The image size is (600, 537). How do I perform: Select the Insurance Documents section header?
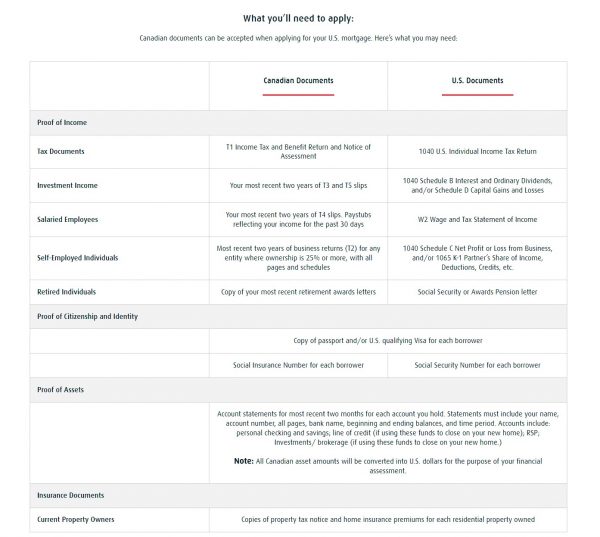coord(70,495)
